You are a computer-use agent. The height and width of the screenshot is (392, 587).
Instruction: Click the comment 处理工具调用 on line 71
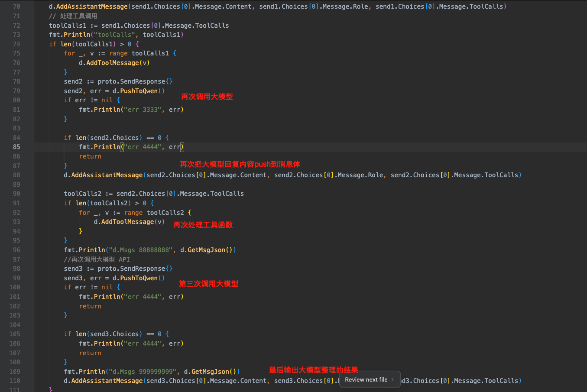click(78, 16)
